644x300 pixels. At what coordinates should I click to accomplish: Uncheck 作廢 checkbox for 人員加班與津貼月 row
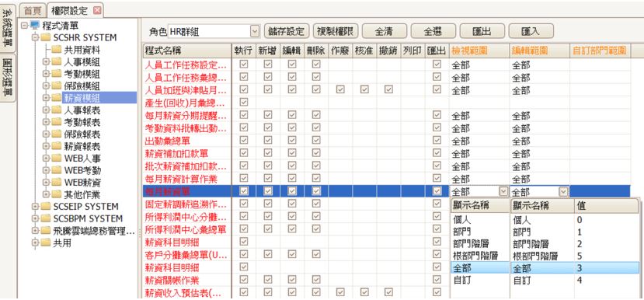340,89
